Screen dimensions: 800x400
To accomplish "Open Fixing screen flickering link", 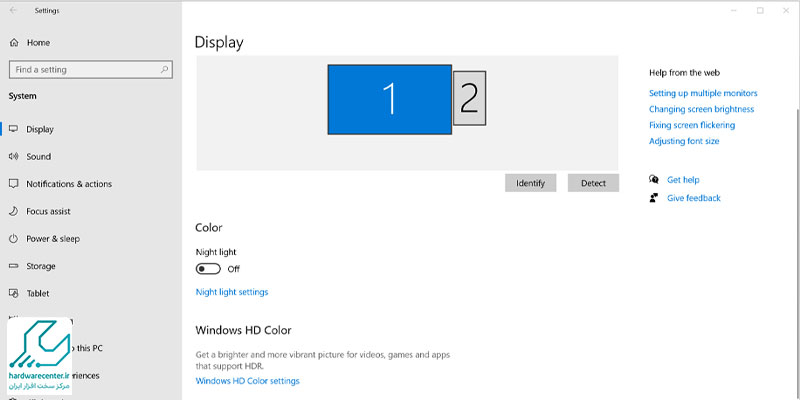I will [692, 125].
